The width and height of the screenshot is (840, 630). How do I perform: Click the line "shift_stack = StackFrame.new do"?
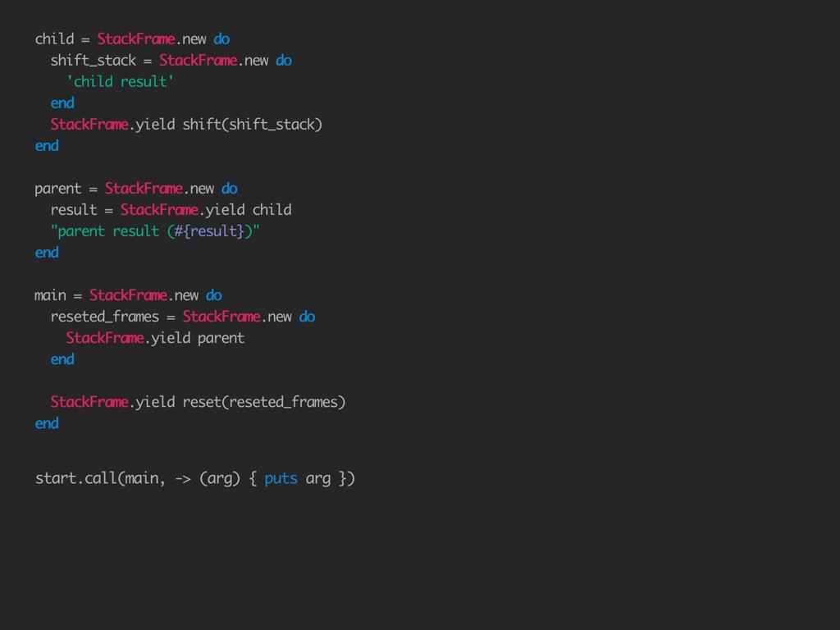tap(171, 61)
